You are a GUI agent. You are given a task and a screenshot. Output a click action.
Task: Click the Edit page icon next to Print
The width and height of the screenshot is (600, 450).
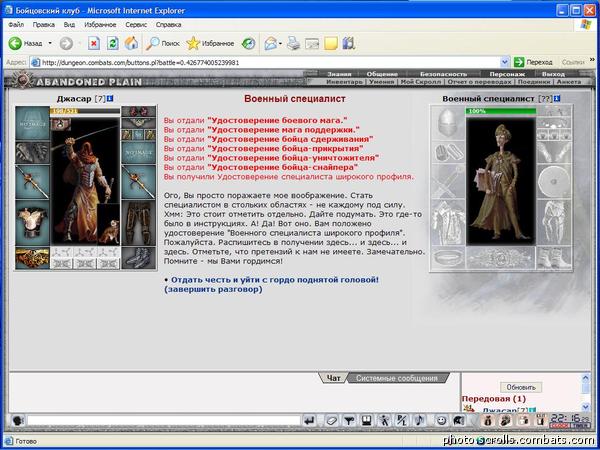pos(312,44)
